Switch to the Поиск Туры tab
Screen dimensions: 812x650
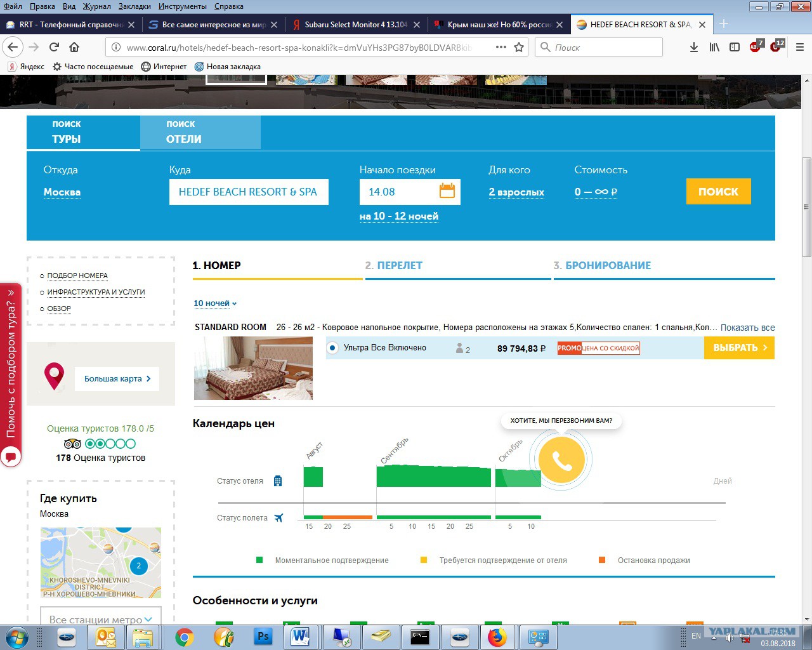point(83,132)
